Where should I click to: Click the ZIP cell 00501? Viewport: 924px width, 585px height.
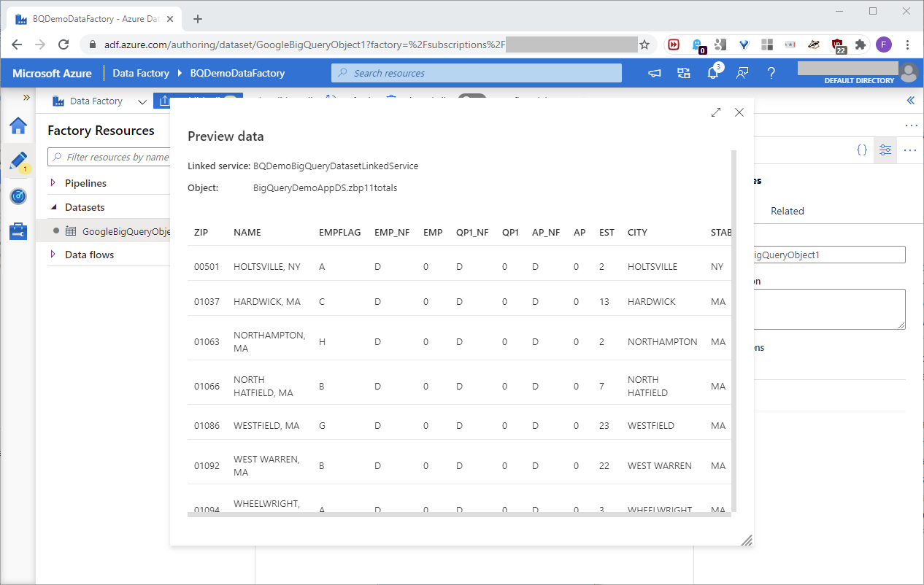point(207,267)
